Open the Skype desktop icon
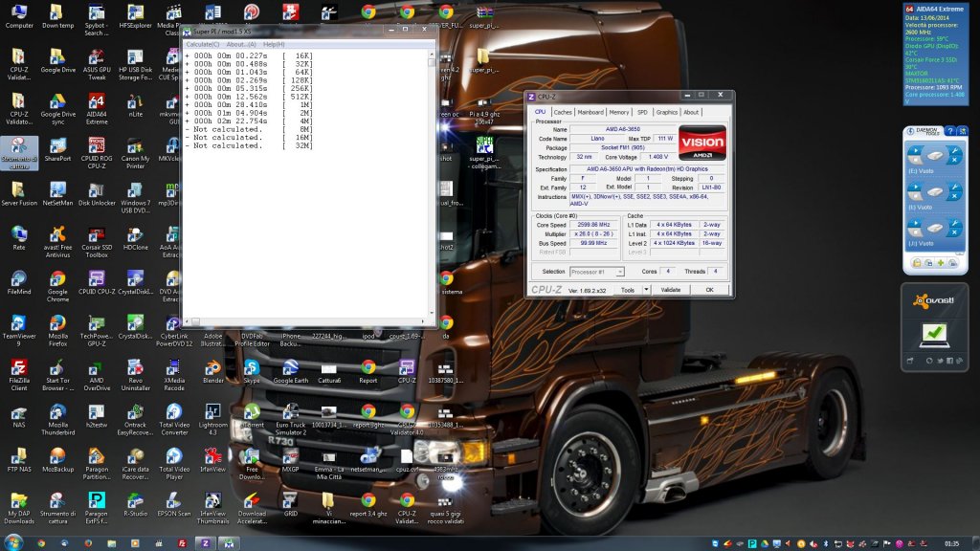 click(252, 372)
